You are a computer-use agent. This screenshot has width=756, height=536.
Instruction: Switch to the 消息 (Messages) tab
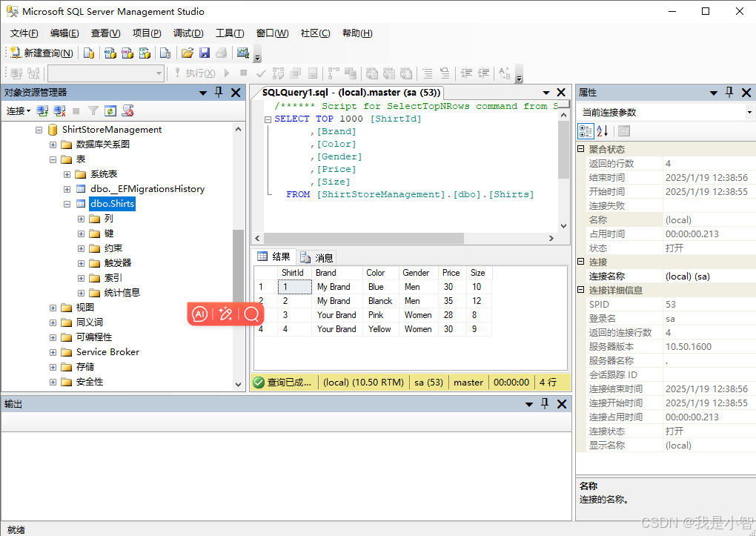coord(316,258)
